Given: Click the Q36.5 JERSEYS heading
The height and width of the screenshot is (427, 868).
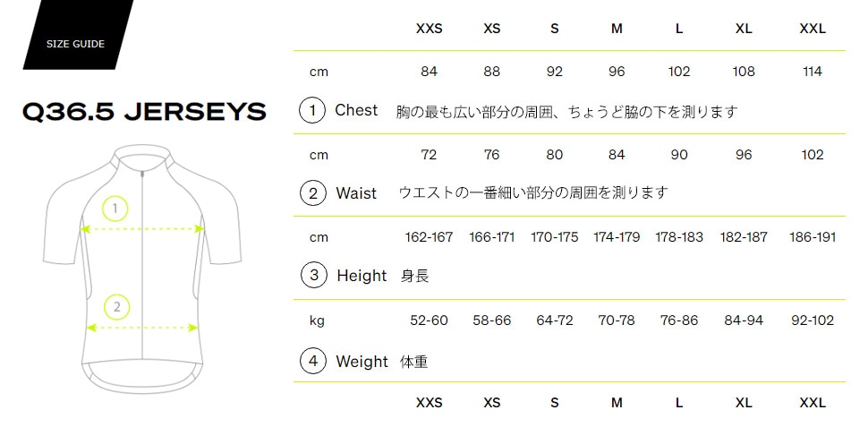Looking at the screenshot, I should pos(144,112).
